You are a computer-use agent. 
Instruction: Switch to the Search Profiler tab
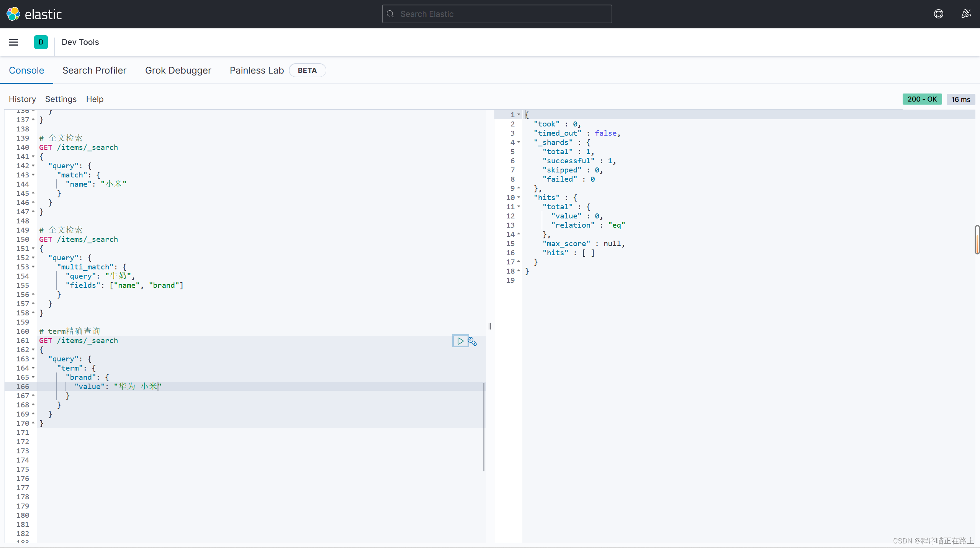coord(94,71)
